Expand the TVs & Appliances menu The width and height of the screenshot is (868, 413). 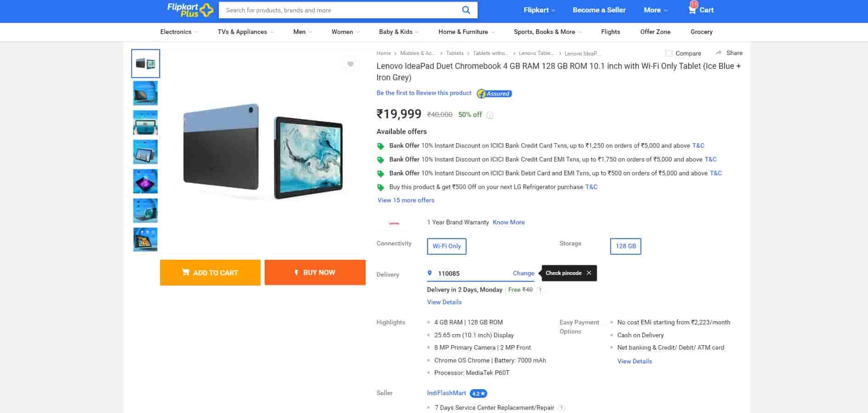245,32
